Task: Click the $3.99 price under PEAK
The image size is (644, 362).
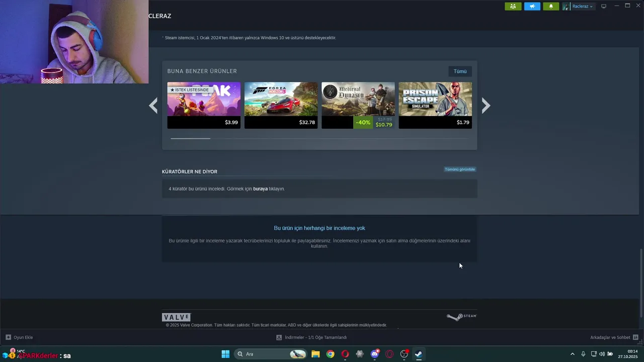Action: [x=231, y=122]
